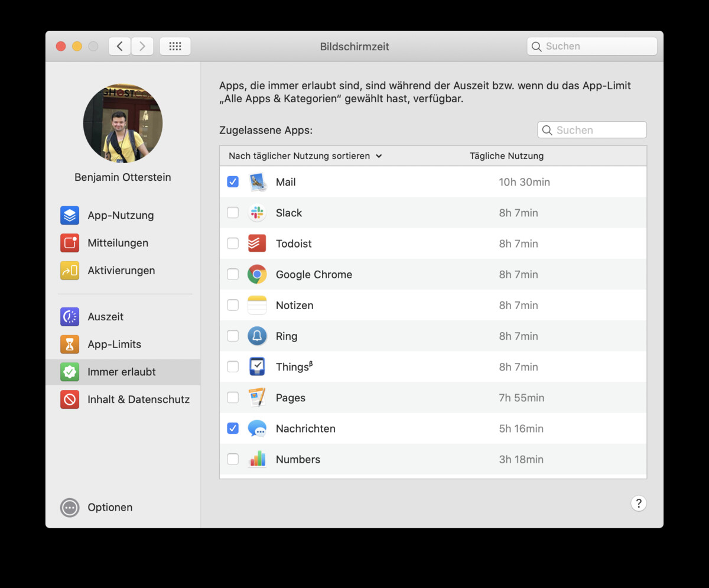Click the Suchen field above the app list
709x588 pixels.
point(591,129)
